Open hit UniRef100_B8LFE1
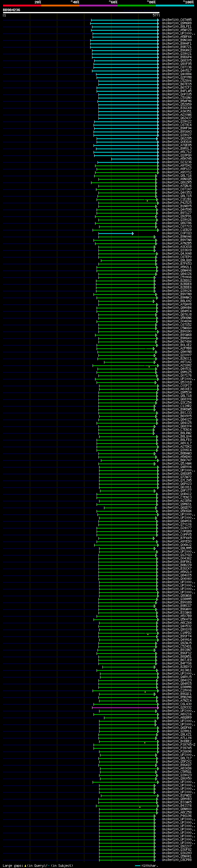The height and width of the screenshot is (868, 197). [x=177, y=26]
